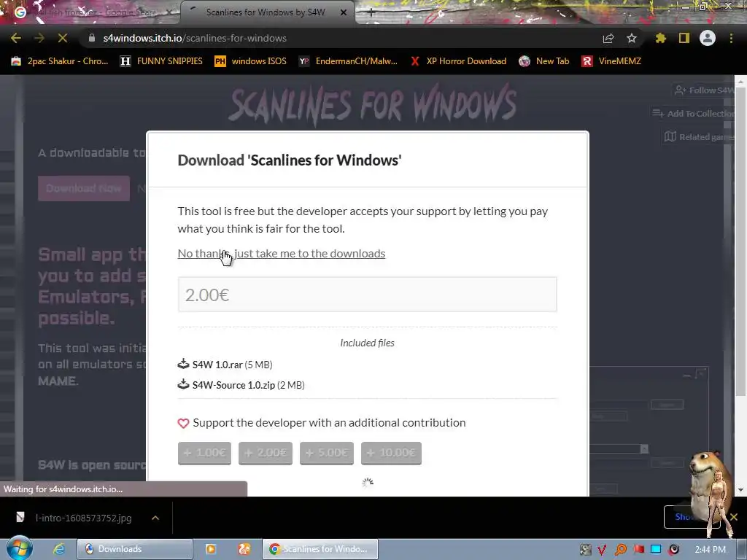Image resolution: width=747 pixels, height=560 pixels.
Task: Click the heart icon beside Support the developer
Action: tap(183, 423)
